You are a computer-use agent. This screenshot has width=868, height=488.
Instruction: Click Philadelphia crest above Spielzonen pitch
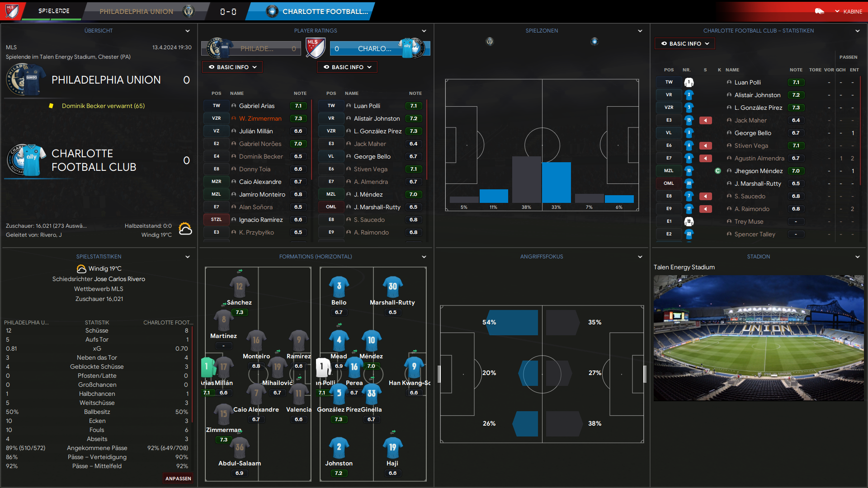(x=490, y=42)
